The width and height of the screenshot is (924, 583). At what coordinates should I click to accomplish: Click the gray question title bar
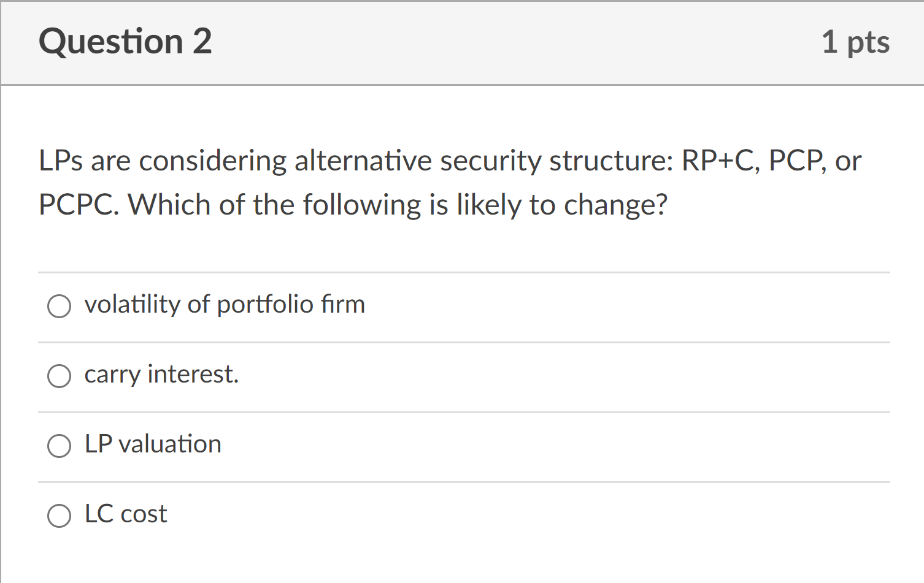pos(460,43)
